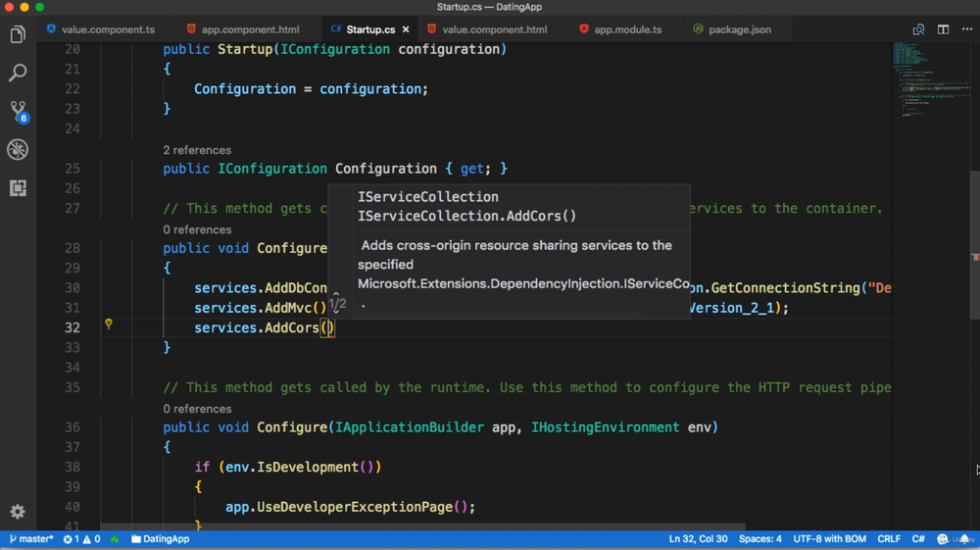
Task: Open the Debug view
Action: pyautogui.click(x=18, y=149)
